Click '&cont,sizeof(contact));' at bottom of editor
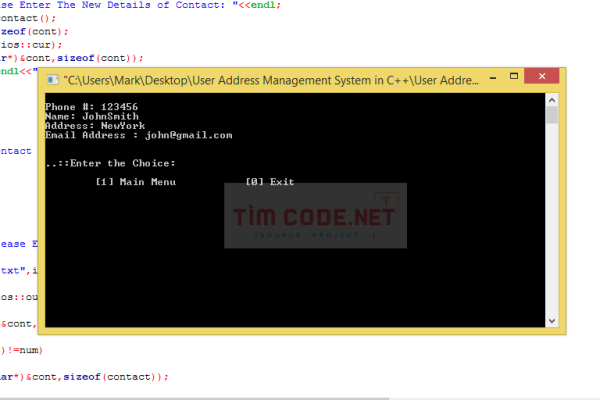 click(x=97, y=377)
